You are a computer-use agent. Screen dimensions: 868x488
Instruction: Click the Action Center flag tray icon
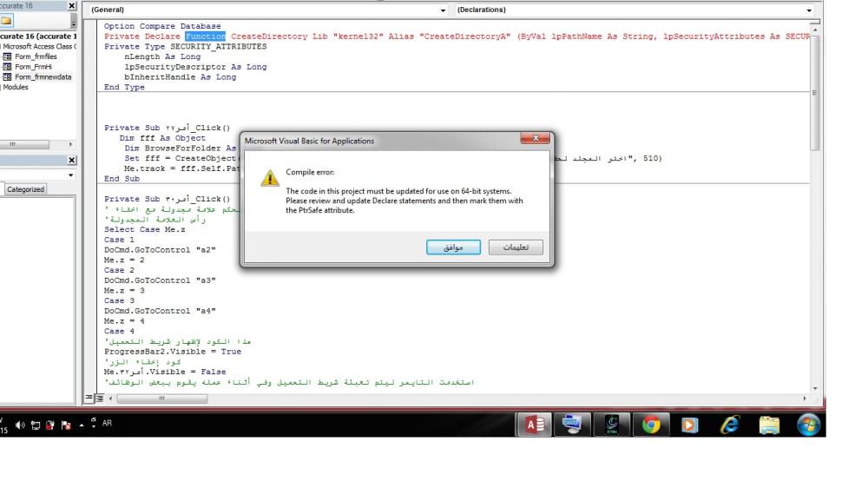(66, 425)
